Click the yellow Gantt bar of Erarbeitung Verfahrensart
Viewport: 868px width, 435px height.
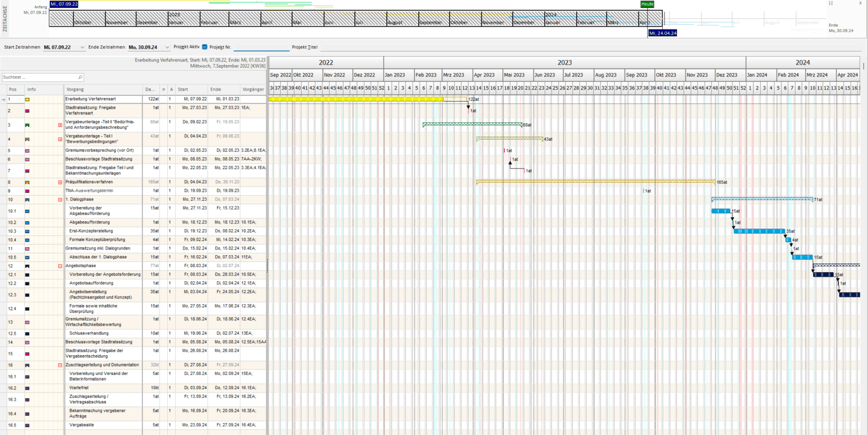coord(356,99)
